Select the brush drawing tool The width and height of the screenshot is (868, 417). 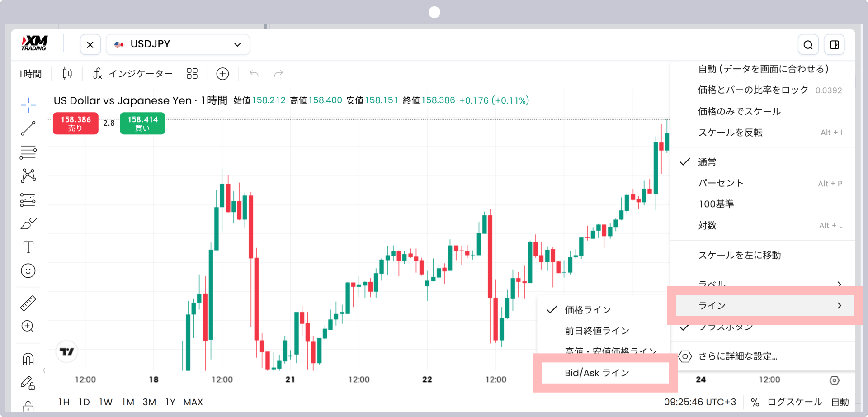coord(28,224)
